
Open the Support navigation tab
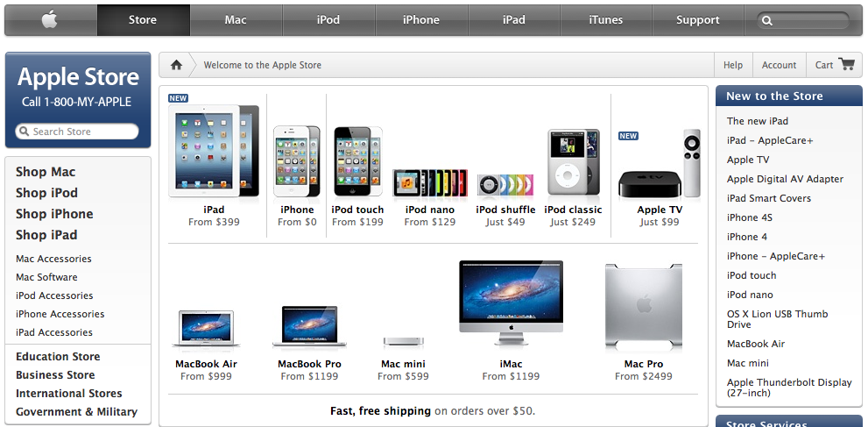[x=698, y=20]
